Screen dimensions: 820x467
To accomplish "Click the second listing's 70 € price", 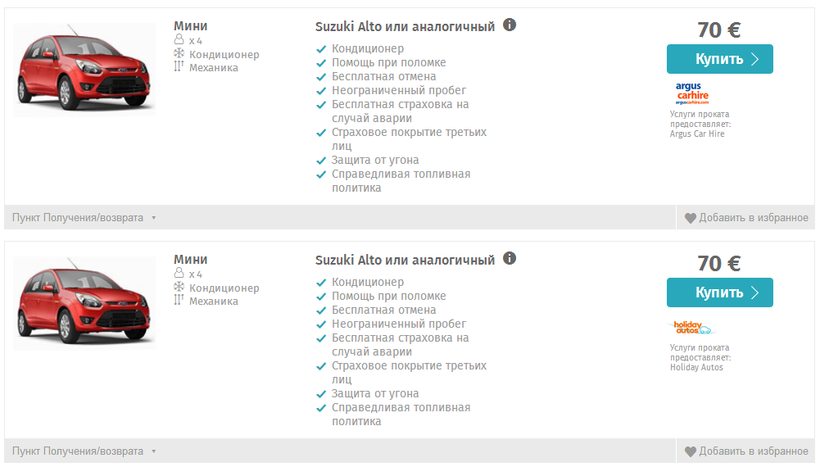I will [x=719, y=264].
